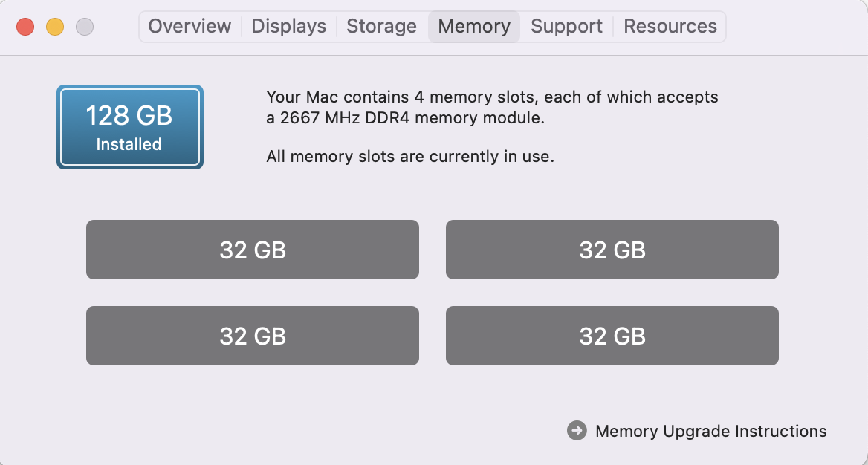
Task: Open the Memory Upgrade Instructions link text
Action: coord(710,431)
